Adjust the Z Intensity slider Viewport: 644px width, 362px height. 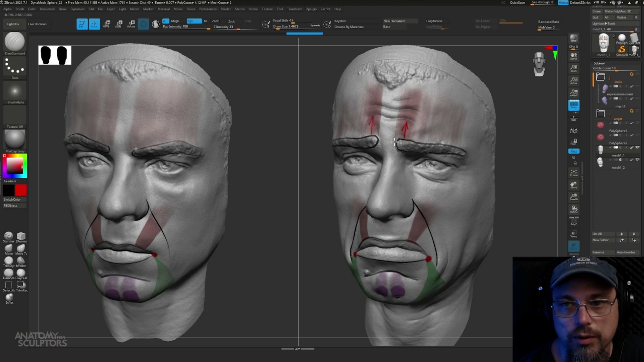(235, 27)
